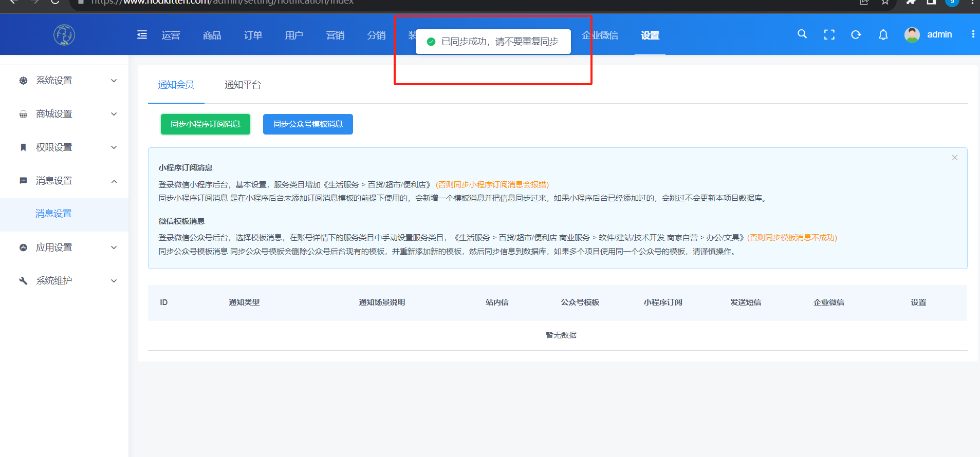Open the notification bell

[883, 34]
